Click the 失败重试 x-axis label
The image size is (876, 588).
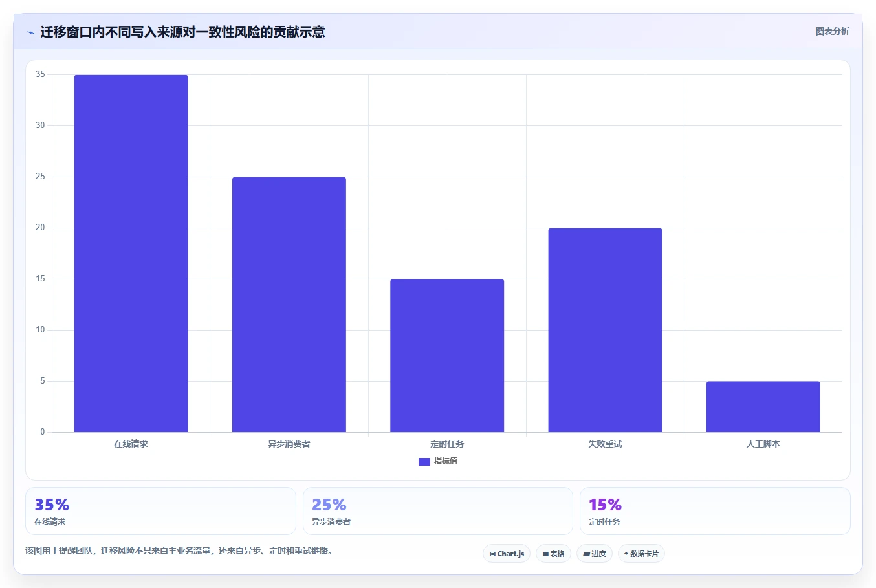point(605,444)
